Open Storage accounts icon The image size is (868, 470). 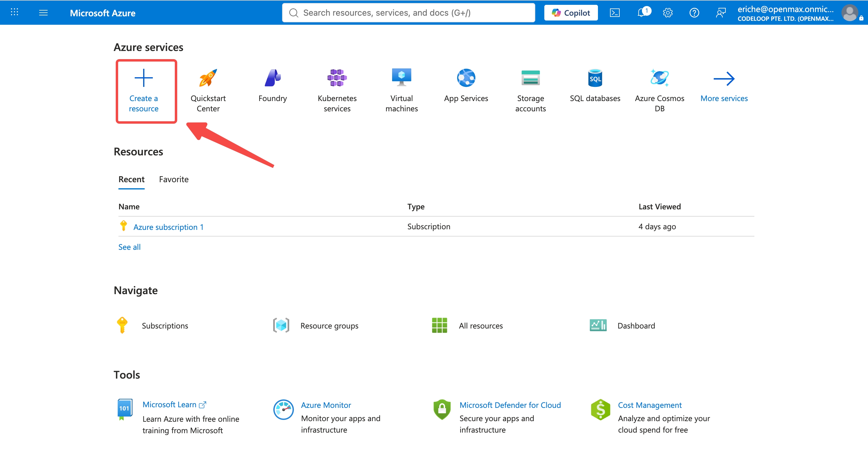[530, 78]
